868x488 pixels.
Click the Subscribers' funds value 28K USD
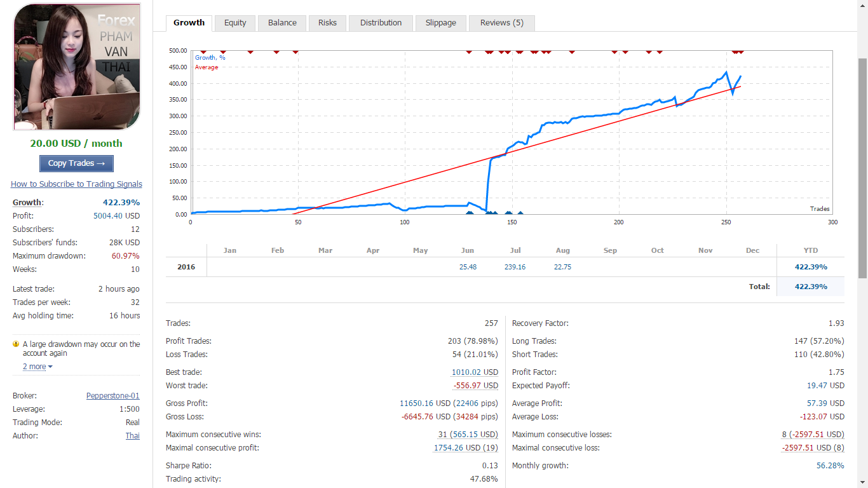point(125,243)
